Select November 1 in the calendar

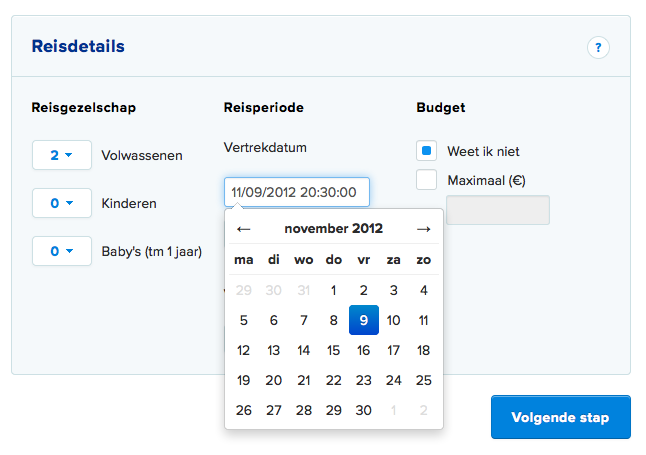(333, 291)
